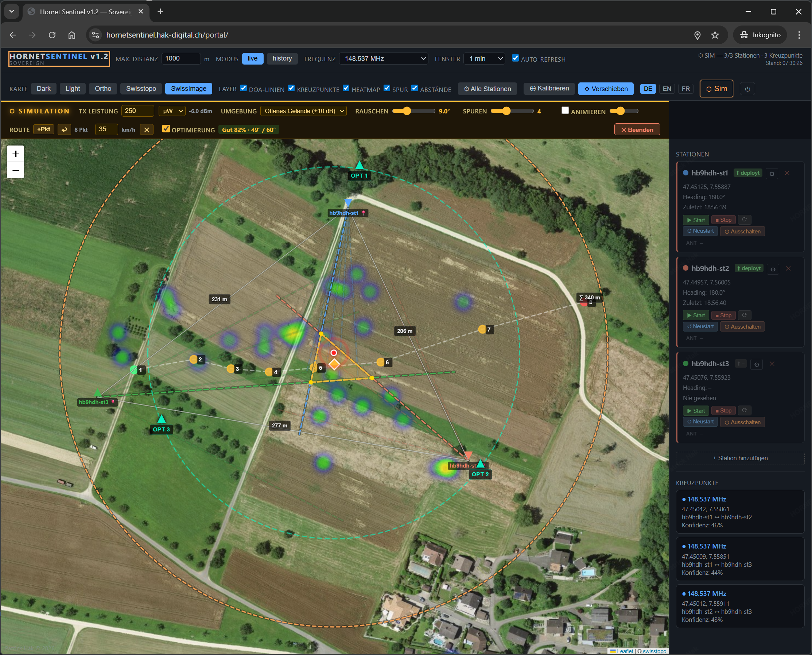Zoom out using the minus icon
The width and height of the screenshot is (812, 655).
tap(15, 171)
